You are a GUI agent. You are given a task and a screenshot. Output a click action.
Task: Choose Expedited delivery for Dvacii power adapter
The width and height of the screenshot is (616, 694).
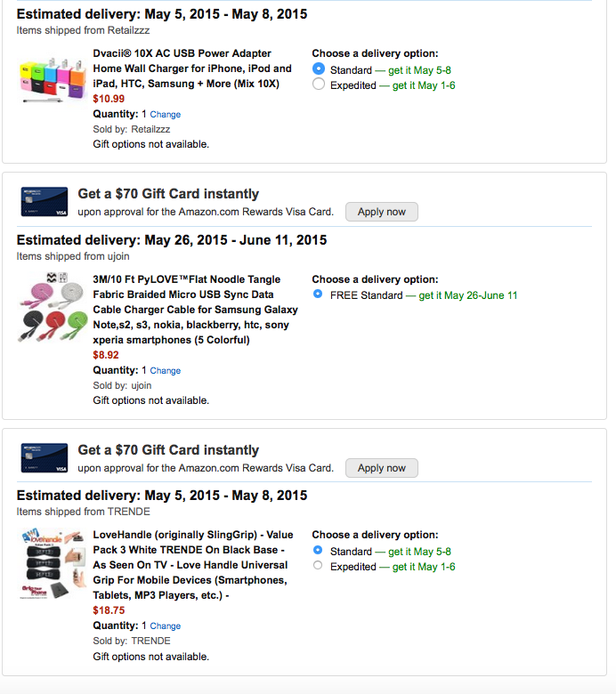coord(319,85)
